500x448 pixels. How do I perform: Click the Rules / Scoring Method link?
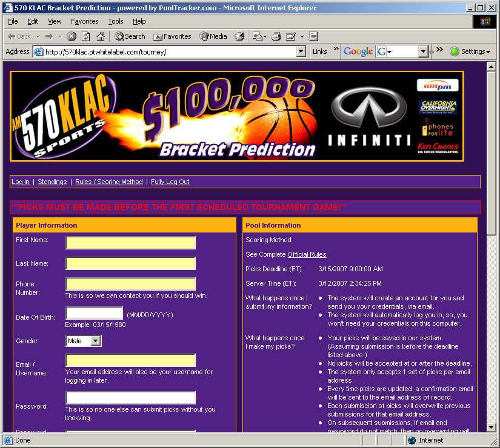(109, 182)
